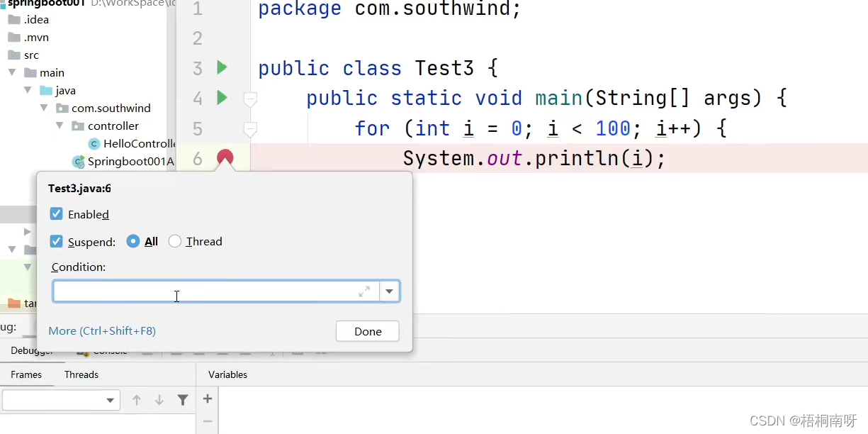Add a new watch with the plus icon

[208, 399]
